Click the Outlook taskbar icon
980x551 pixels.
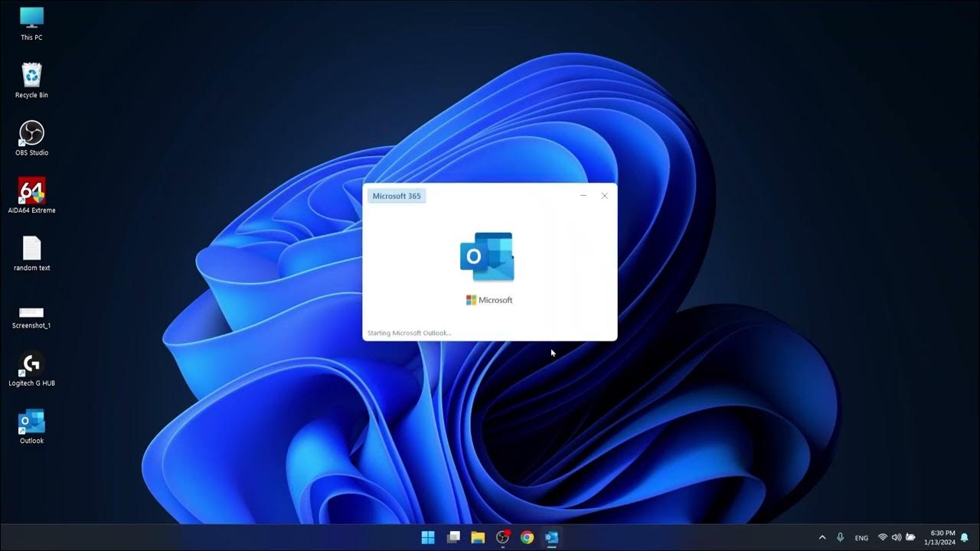point(551,537)
